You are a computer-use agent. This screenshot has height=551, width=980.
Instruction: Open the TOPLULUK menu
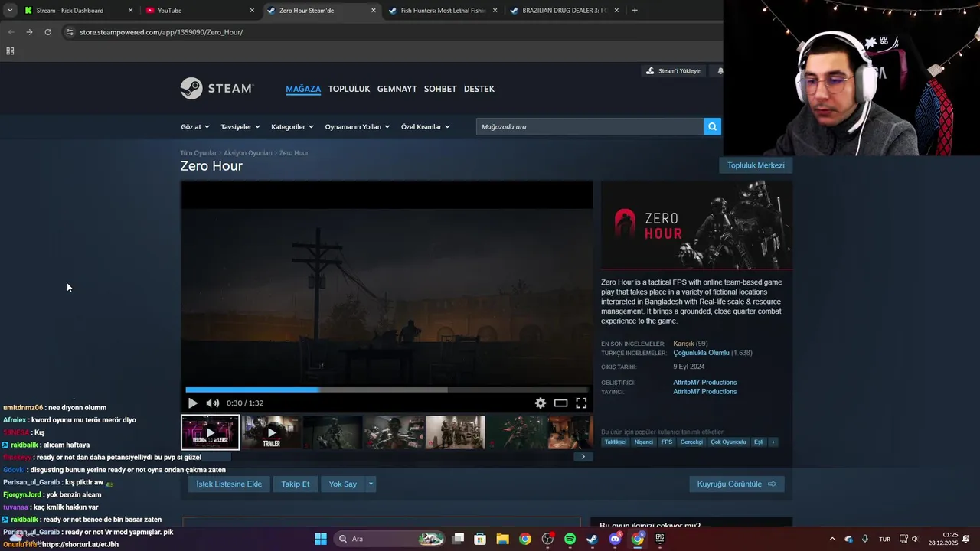[349, 89]
